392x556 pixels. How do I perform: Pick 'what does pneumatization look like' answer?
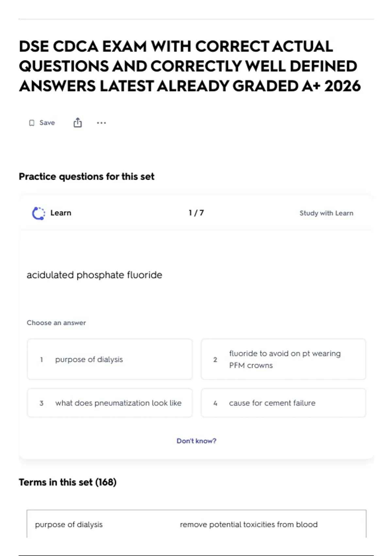coord(110,403)
